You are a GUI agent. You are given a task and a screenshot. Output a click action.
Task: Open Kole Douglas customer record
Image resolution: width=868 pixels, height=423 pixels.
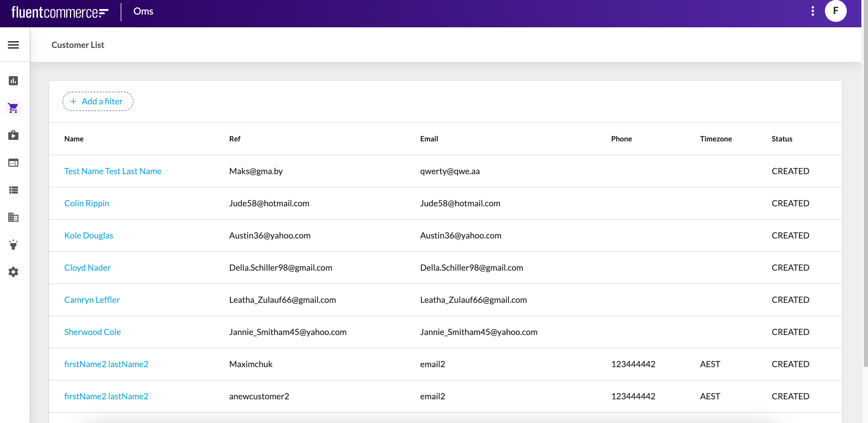pyautogui.click(x=89, y=235)
